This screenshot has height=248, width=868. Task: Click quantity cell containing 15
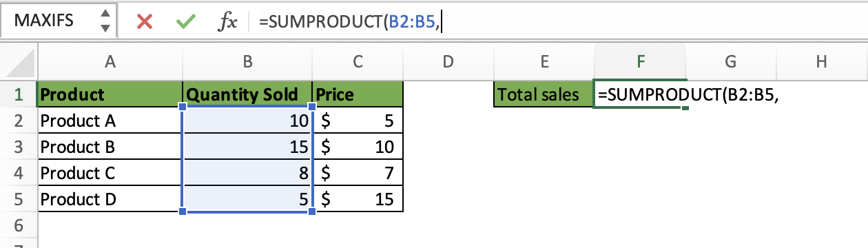tap(247, 147)
